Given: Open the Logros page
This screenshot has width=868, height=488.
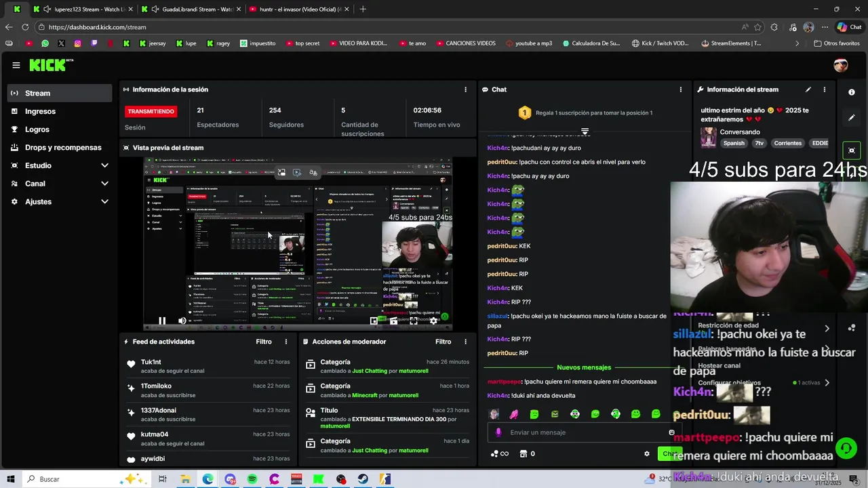Looking at the screenshot, I should point(60,129).
